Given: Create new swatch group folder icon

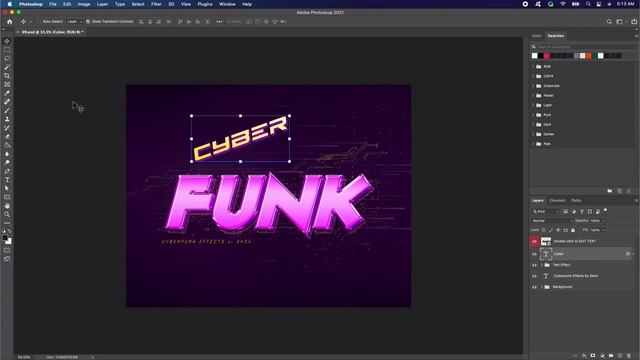Looking at the screenshot, I should pos(610,191).
